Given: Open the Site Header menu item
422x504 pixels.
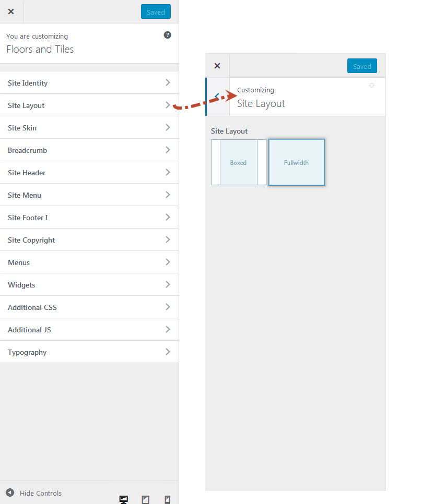Looking at the screenshot, I should (x=89, y=173).
